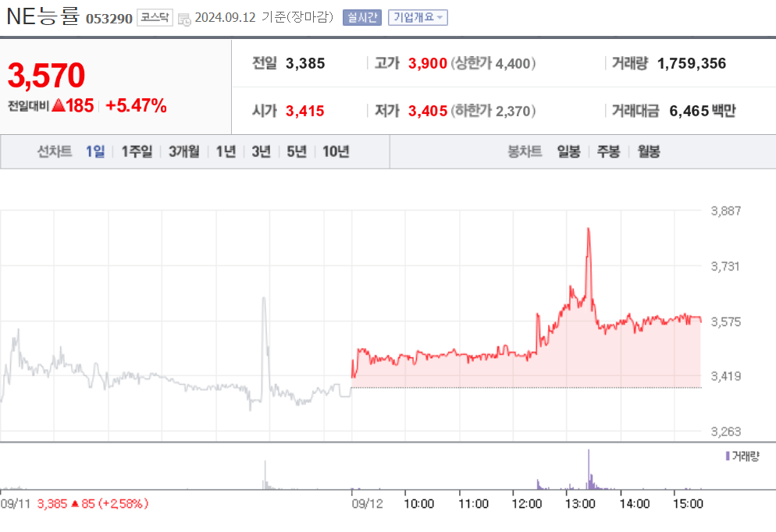
Task: Click the 선차트 label
Action: coord(55,151)
